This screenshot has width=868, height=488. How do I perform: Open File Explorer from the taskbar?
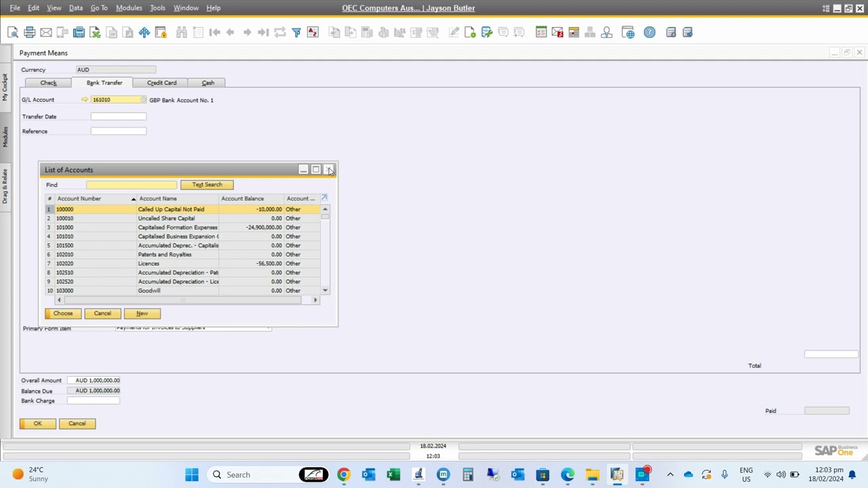(592, 474)
